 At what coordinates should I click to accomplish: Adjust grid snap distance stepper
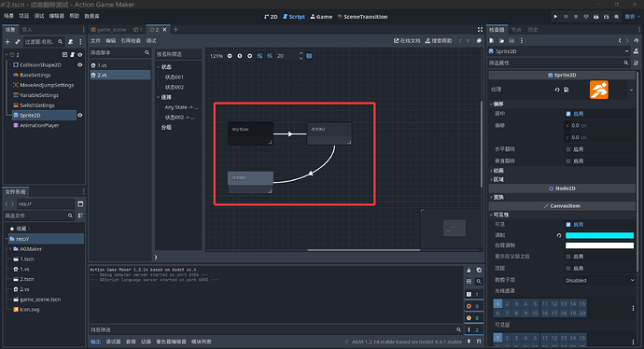(x=301, y=56)
